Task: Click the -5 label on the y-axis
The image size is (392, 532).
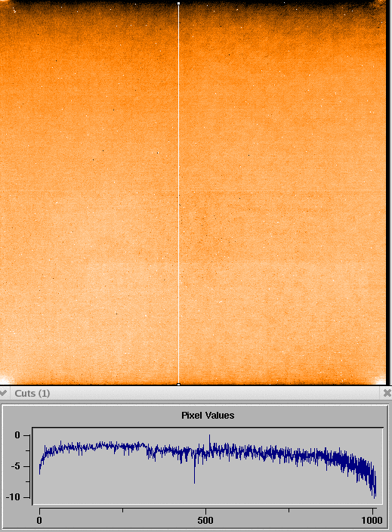Action: tap(15, 466)
